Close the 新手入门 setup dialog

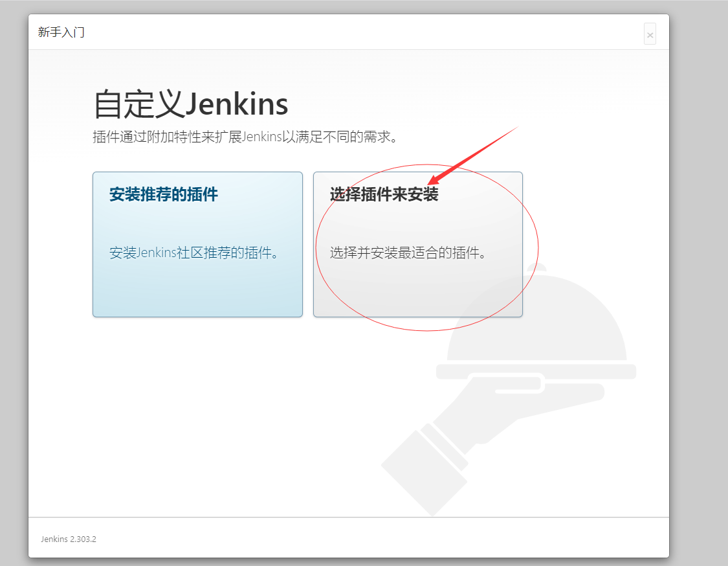tap(650, 34)
